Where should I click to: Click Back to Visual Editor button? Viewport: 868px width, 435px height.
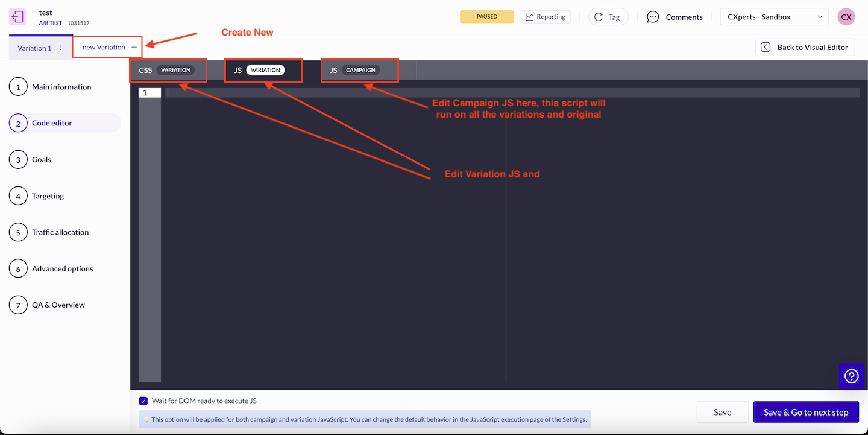click(805, 47)
